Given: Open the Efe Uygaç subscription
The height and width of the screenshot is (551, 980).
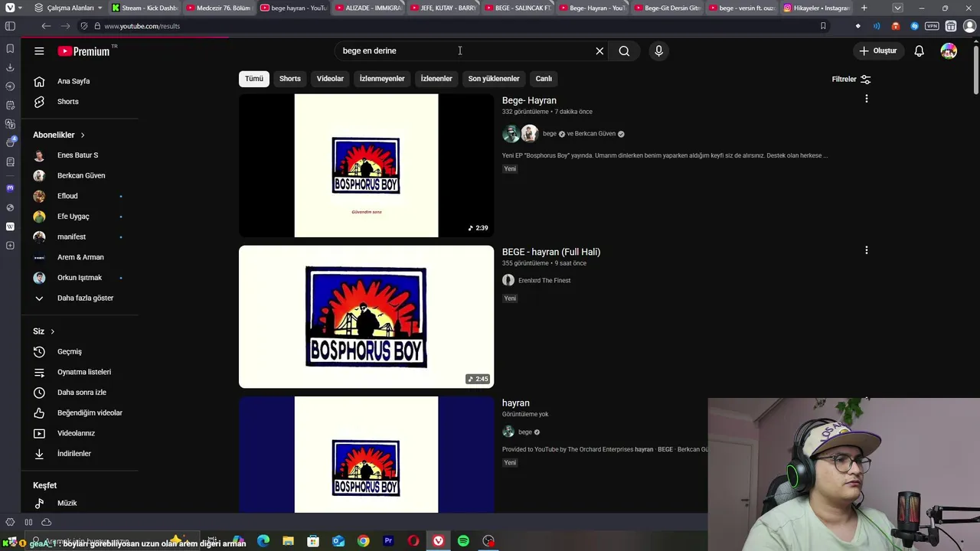Looking at the screenshot, I should pyautogui.click(x=73, y=217).
